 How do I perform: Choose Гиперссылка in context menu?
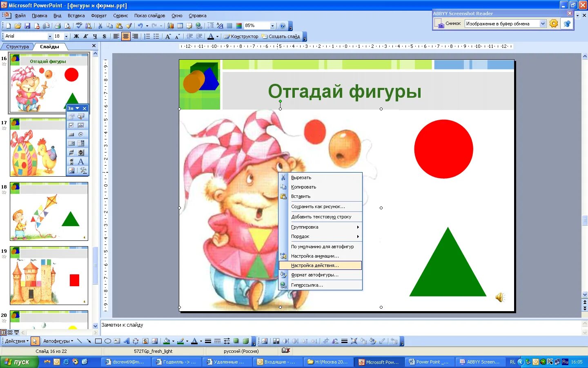pyautogui.click(x=320, y=285)
